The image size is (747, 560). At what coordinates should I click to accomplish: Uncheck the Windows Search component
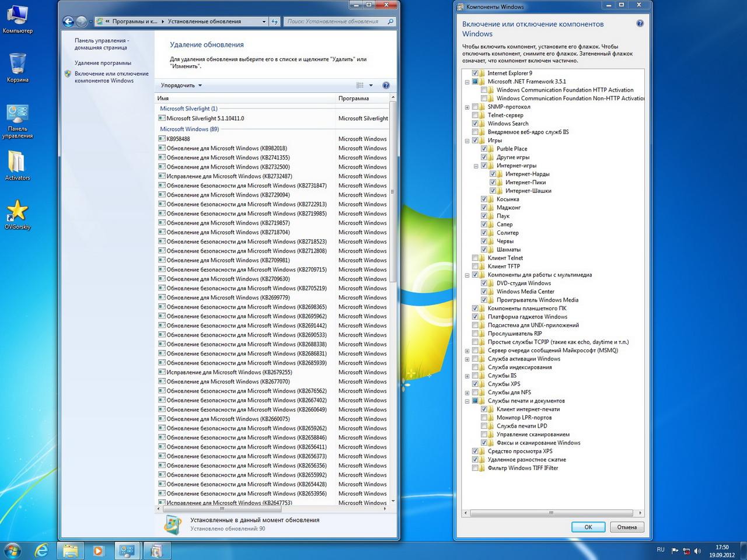[x=475, y=124]
